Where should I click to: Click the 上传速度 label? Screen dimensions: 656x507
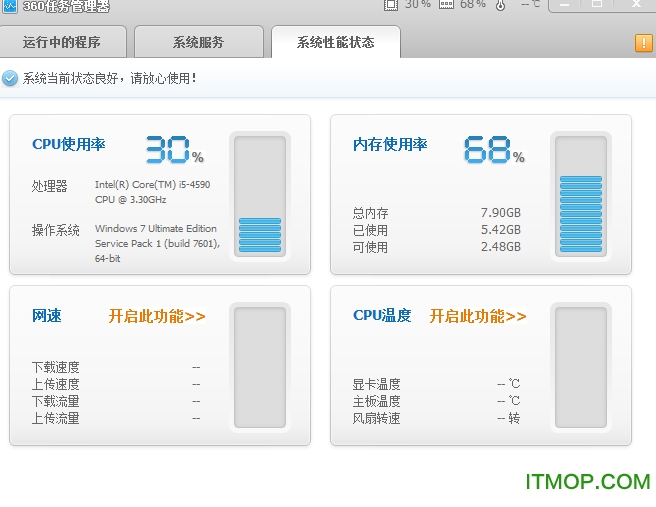point(56,384)
